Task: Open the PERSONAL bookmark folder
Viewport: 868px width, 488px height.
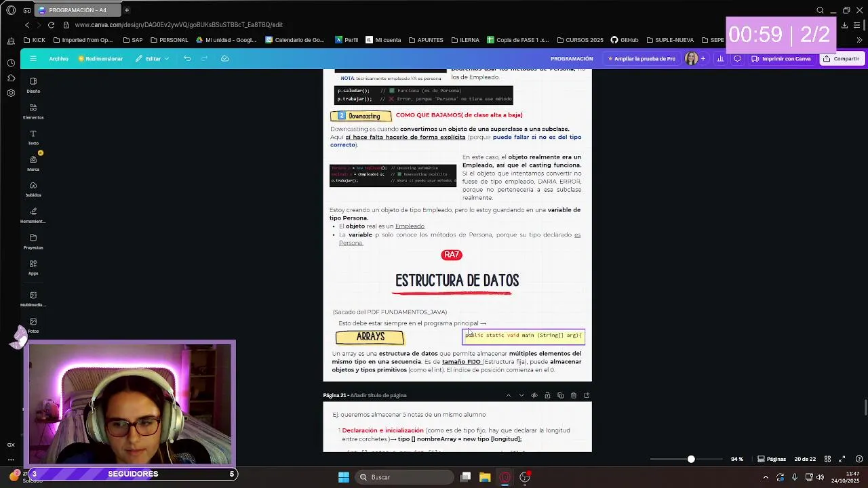Action: [x=169, y=40]
